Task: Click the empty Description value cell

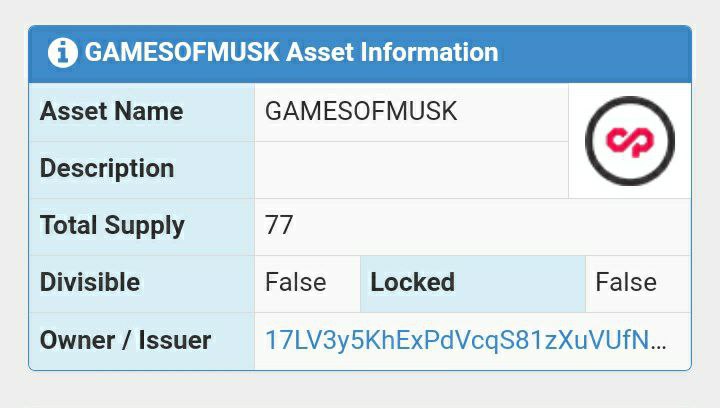Action: coord(411,170)
